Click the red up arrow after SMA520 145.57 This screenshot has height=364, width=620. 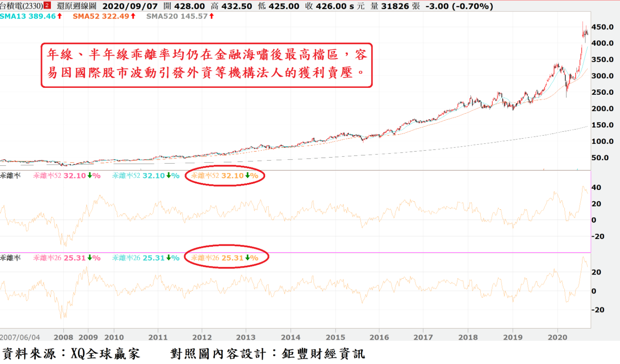211,16
